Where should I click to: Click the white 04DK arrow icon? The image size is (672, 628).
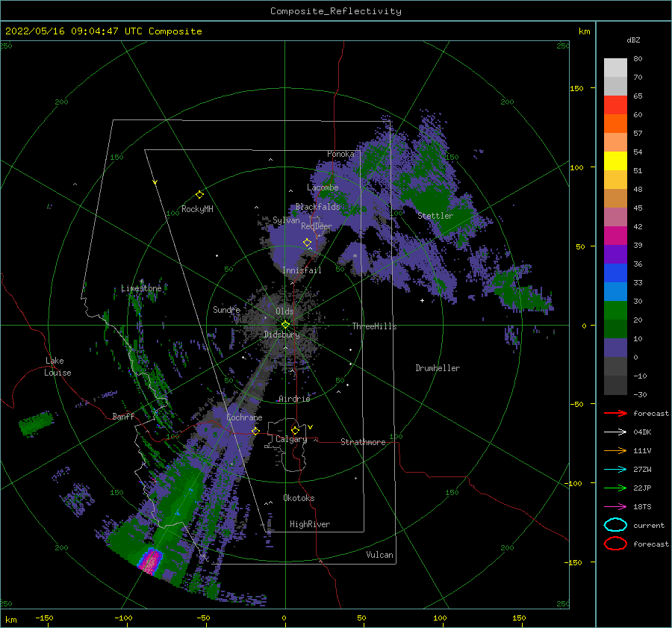click(615, 432)
